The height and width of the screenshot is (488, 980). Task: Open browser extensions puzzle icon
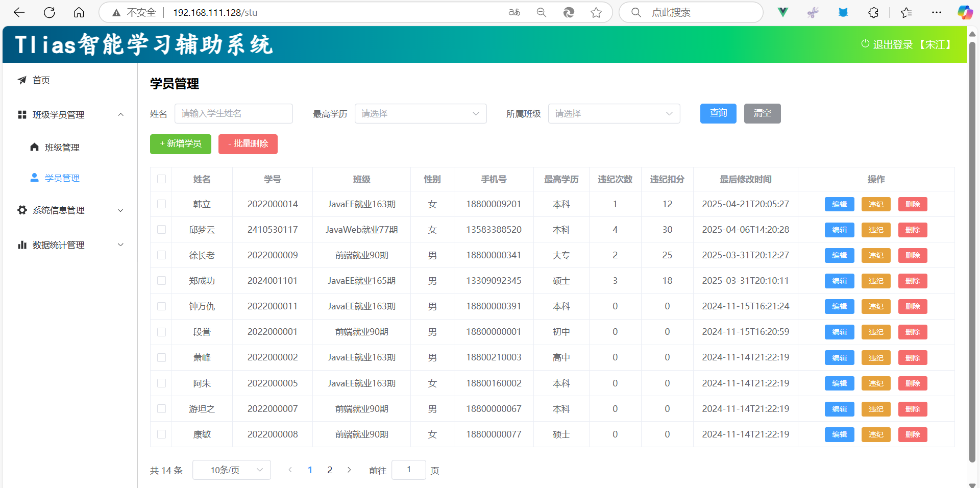point(873,12)
